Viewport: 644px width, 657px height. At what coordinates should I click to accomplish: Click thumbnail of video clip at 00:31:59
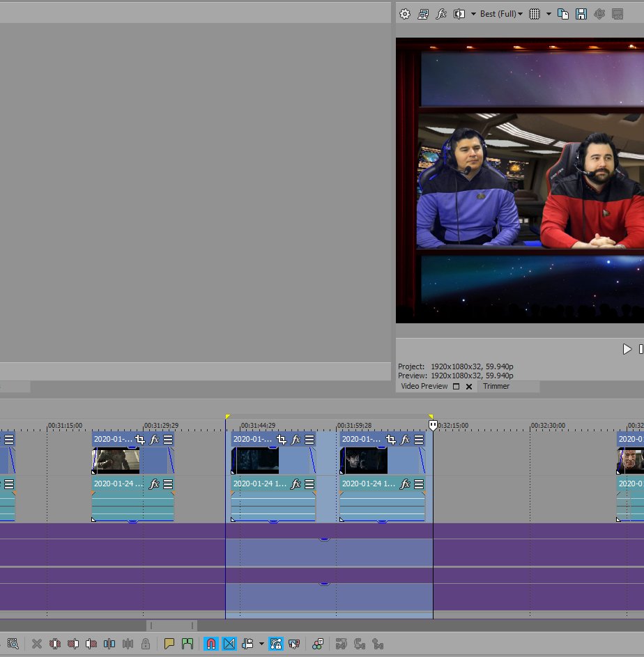click(364, 460)
